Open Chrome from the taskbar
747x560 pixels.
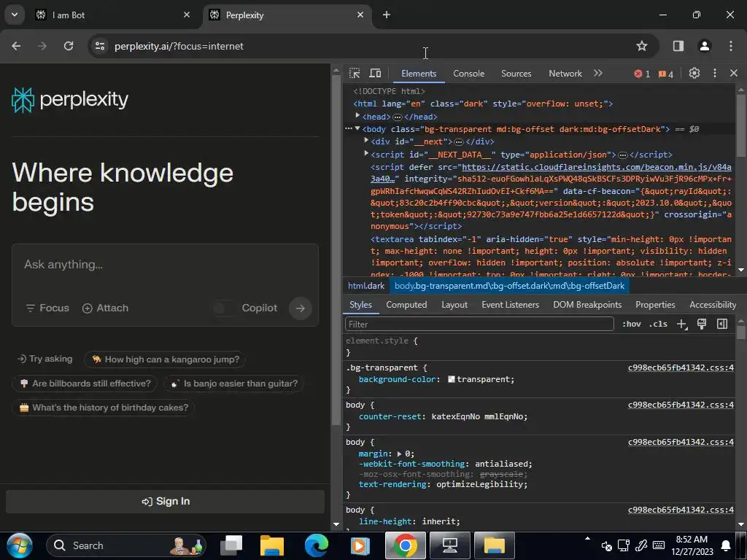coord(405,545)
